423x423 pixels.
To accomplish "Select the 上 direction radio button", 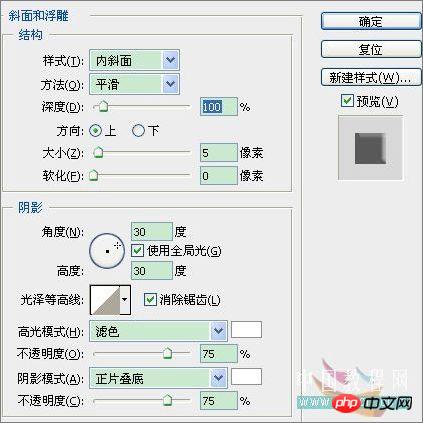I will point(95,131).
